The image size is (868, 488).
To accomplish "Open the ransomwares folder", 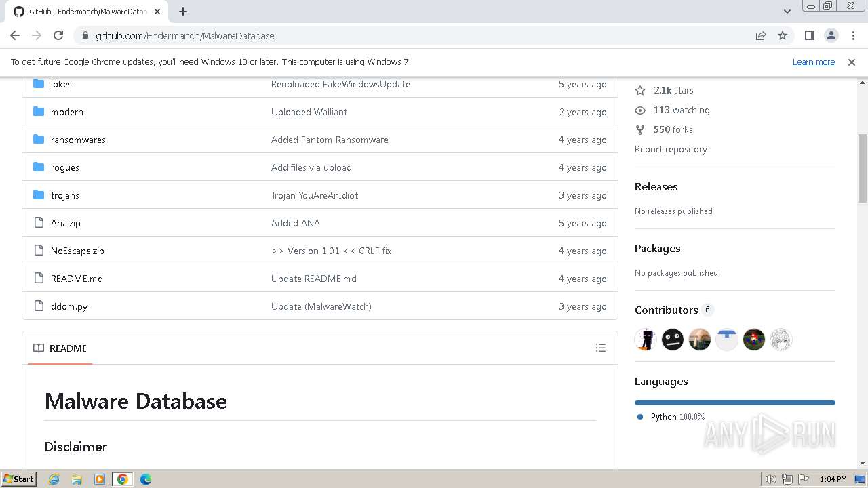I will [78, 140].
